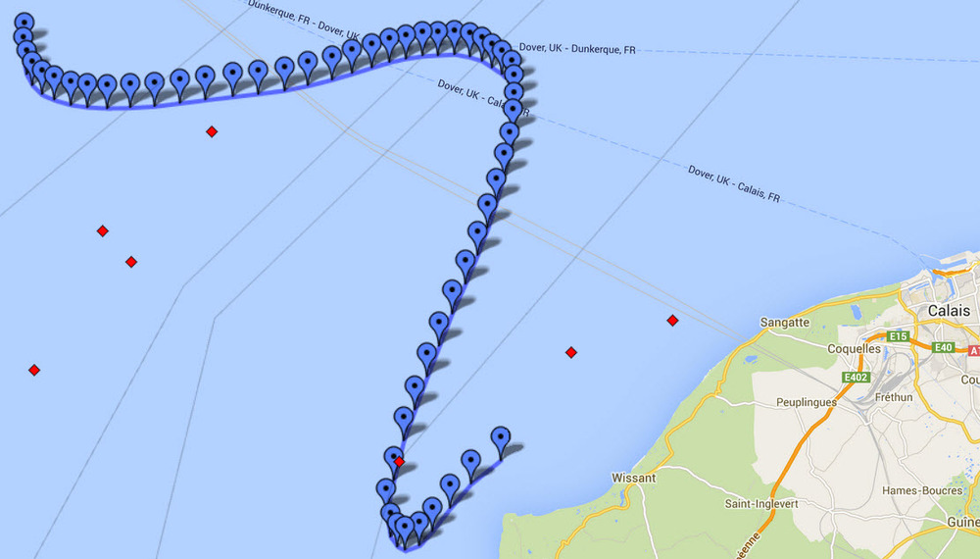Click the red diamond overlapping the blue track
This screenshot has height=559, width=980.
400,462
